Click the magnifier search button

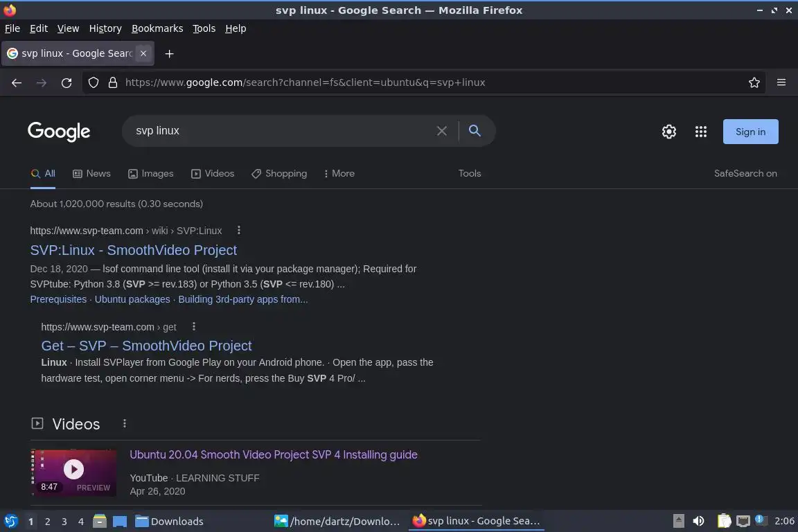[x=475, y=131]
